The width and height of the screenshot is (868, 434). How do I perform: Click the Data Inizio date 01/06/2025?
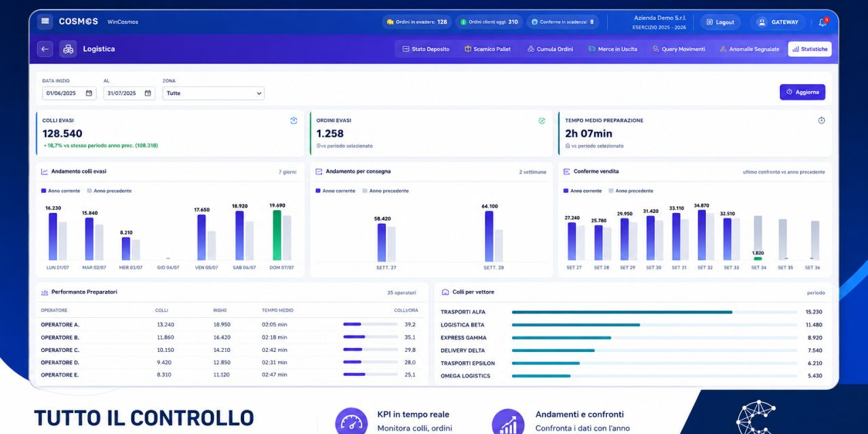point(61,94)
